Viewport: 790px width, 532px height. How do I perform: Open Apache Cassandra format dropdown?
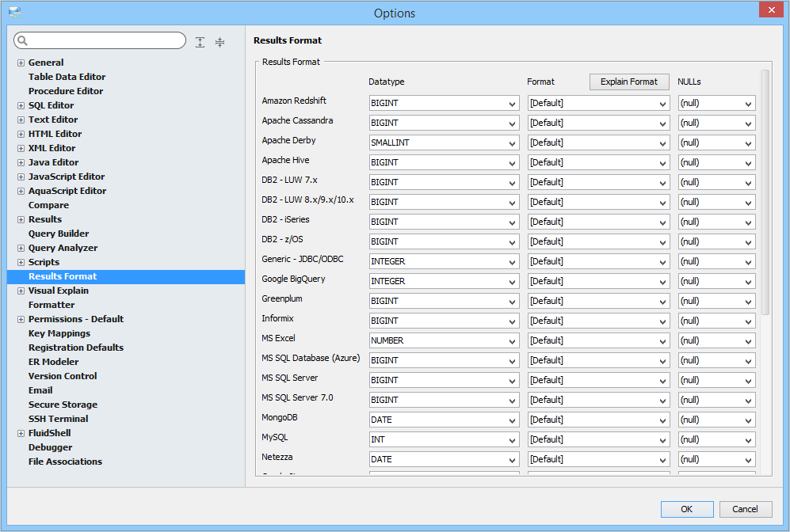(x=598, y=123)
